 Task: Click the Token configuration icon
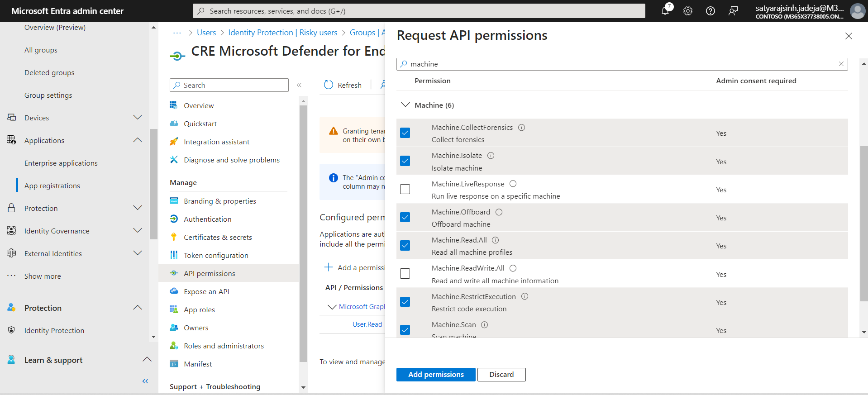click(x=174, y=255)
